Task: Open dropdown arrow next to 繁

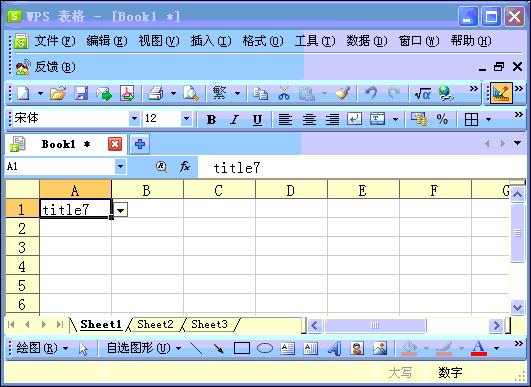Action: (237, 93)
